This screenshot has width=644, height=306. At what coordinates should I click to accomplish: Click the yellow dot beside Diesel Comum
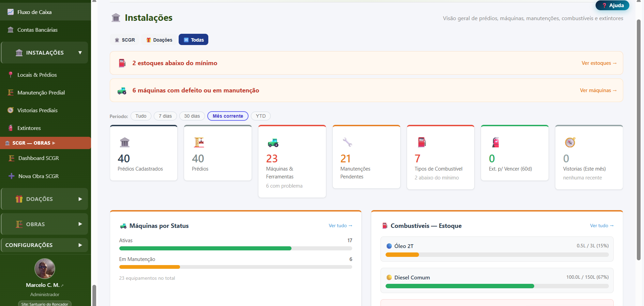(x=389, y=277)
